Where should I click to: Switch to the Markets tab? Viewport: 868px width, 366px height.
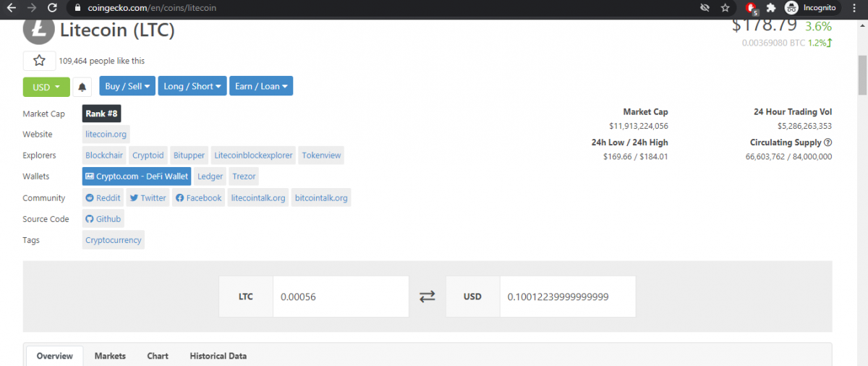(110, 356)
